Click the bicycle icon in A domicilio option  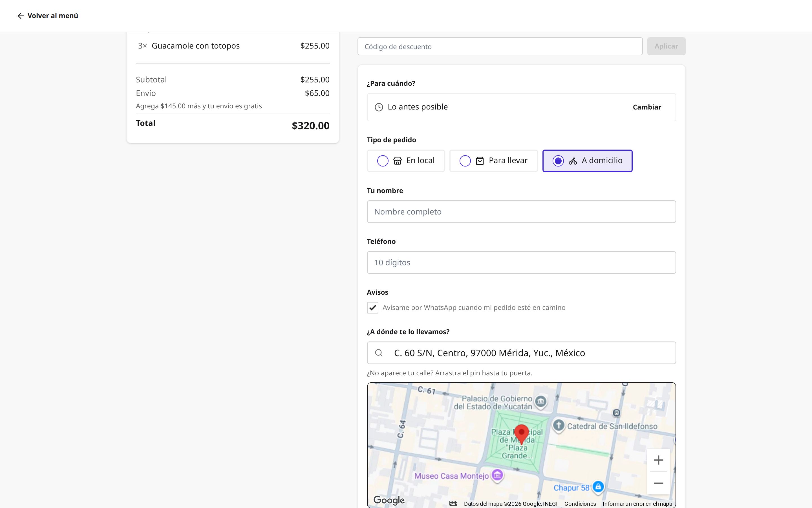pos(573,161)
